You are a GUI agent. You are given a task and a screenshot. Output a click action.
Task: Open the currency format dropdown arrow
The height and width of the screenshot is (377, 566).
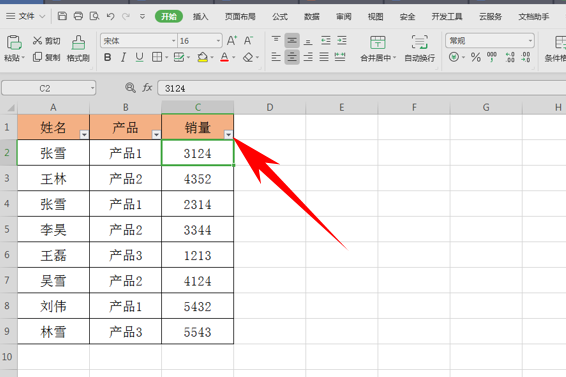tap(463, 57)
